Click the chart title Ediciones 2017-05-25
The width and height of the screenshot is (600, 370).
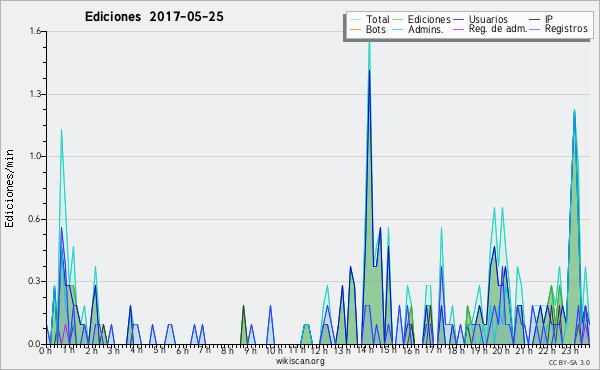pos(154,17)
